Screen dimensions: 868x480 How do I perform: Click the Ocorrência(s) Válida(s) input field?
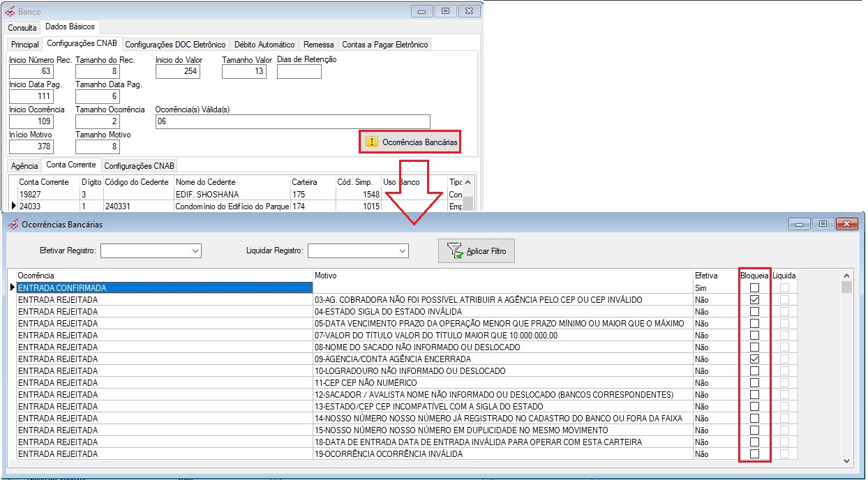[x=292, y=121]
